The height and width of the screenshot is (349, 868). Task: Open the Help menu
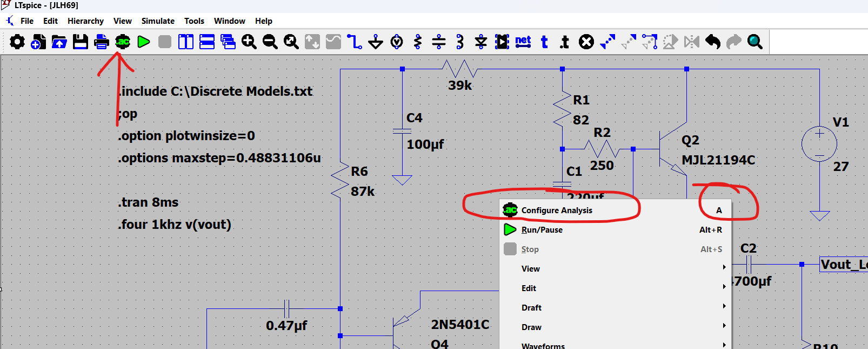(264, 21)
